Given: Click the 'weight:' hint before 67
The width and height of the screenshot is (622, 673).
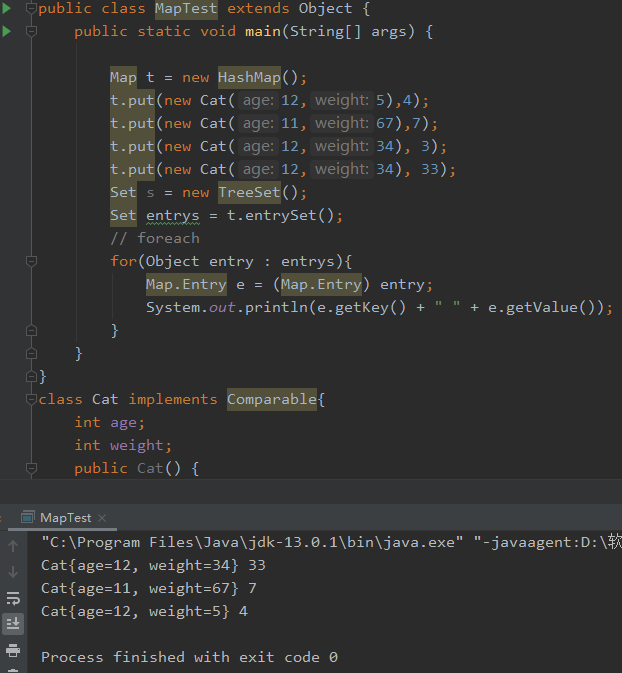Looking at the screenshot, I should tap(342, 123).
